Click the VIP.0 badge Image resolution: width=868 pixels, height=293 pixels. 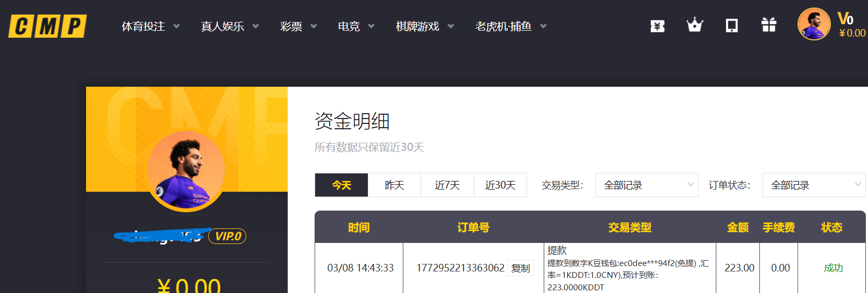click(227, 236)
